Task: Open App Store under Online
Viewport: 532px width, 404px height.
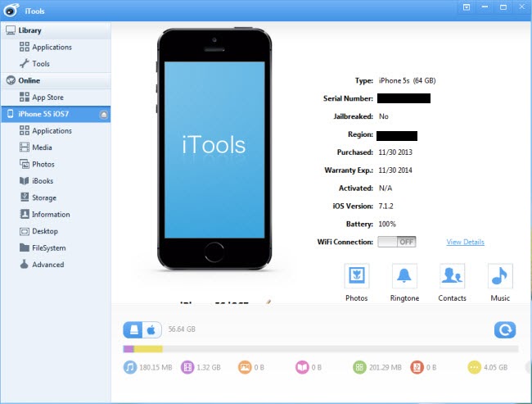Action: 42,98
